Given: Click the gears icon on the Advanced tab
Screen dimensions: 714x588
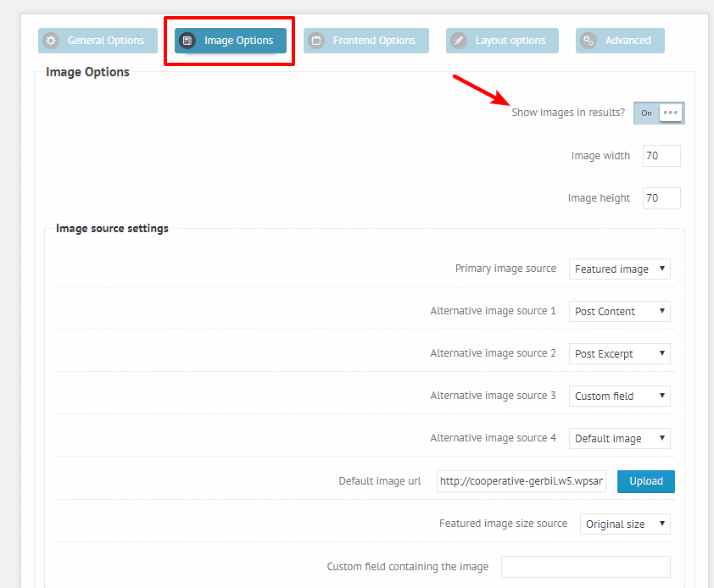Looking at the screenshot, I should click(588, 40).
